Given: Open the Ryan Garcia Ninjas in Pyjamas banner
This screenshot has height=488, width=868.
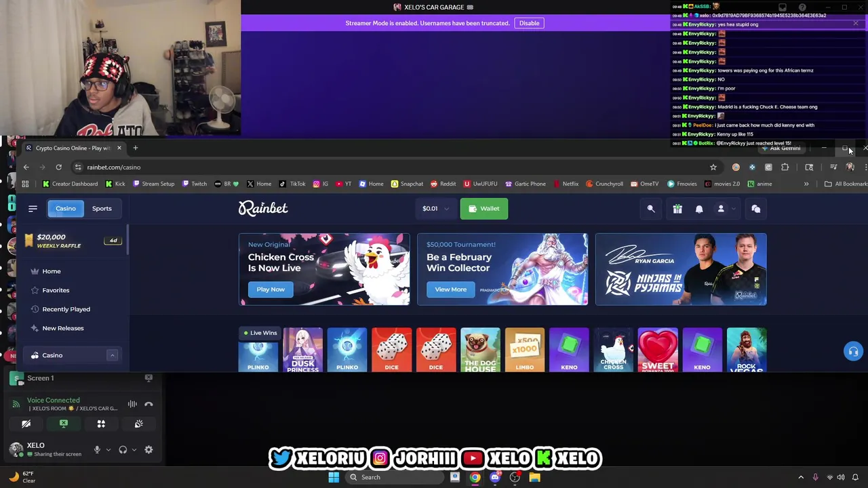Looking at the screenshot, I should [x=681, y=269].
